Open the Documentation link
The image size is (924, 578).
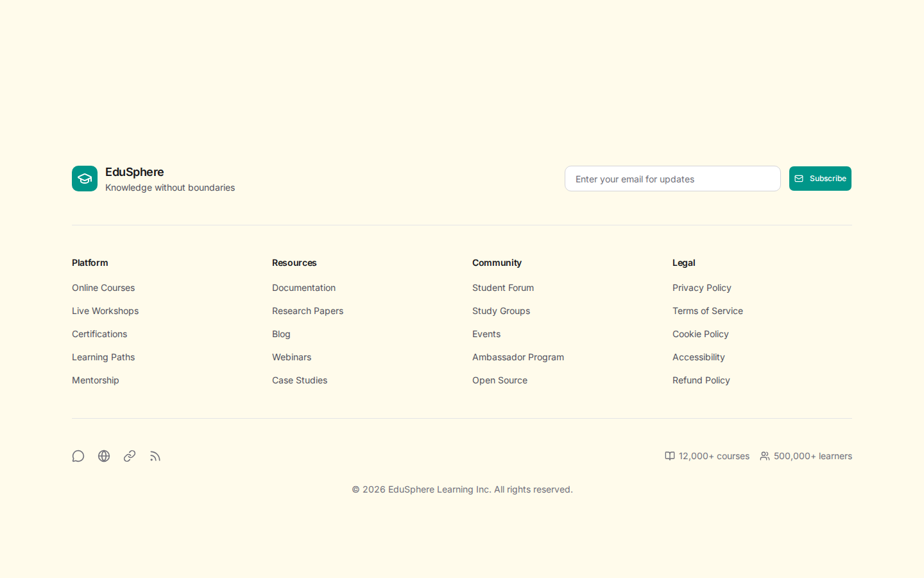(x=304, y=288)
